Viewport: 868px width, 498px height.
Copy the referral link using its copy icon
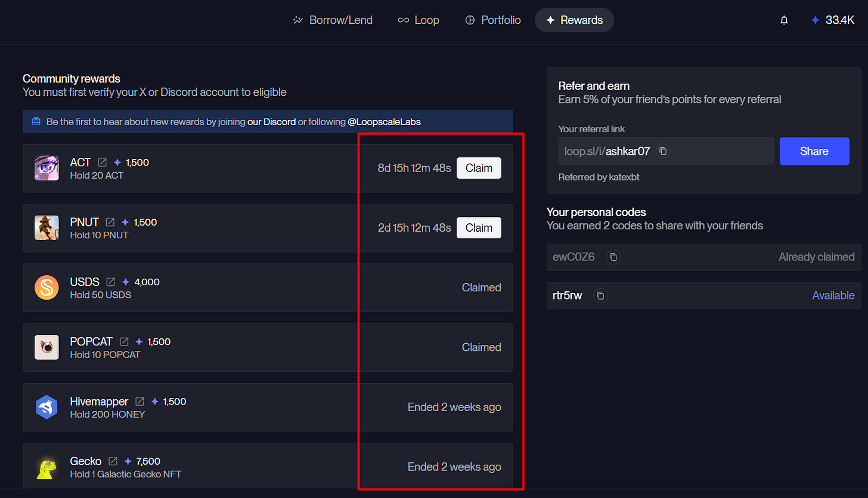point(662,151)
